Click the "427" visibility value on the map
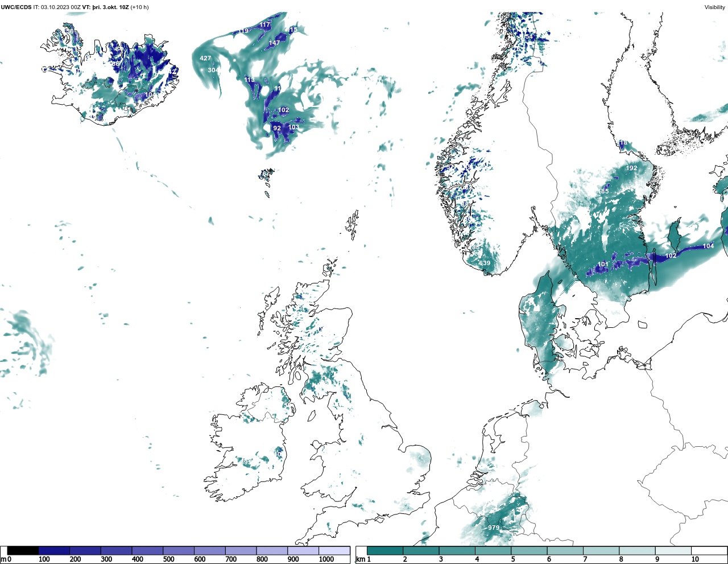 pos(205,58)
